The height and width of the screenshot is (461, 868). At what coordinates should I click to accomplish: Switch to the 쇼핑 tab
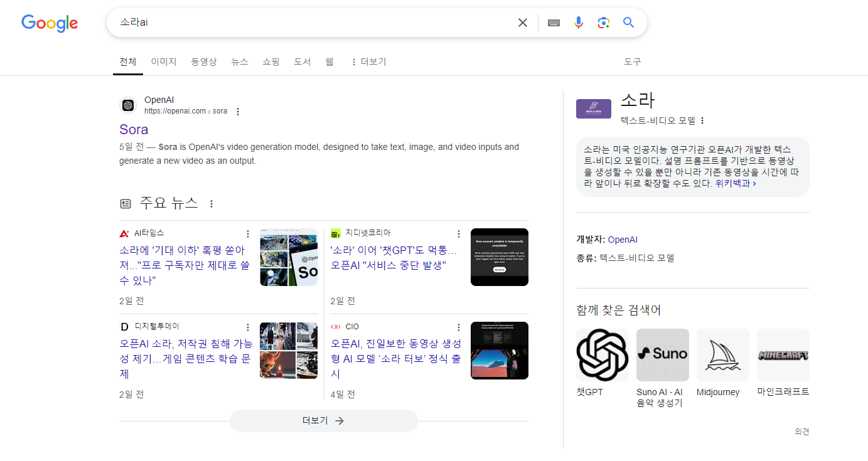tap(271, 62)
